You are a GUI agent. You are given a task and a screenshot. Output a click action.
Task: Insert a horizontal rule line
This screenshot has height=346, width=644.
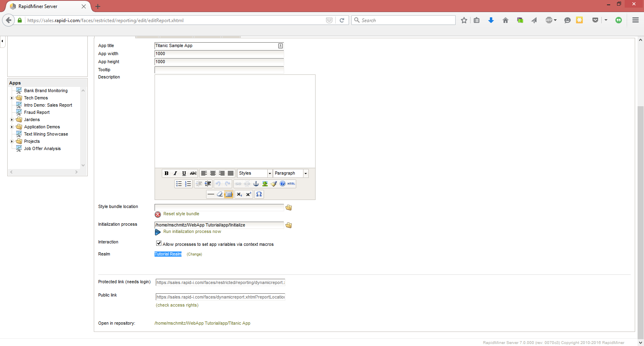pos(211,194)
